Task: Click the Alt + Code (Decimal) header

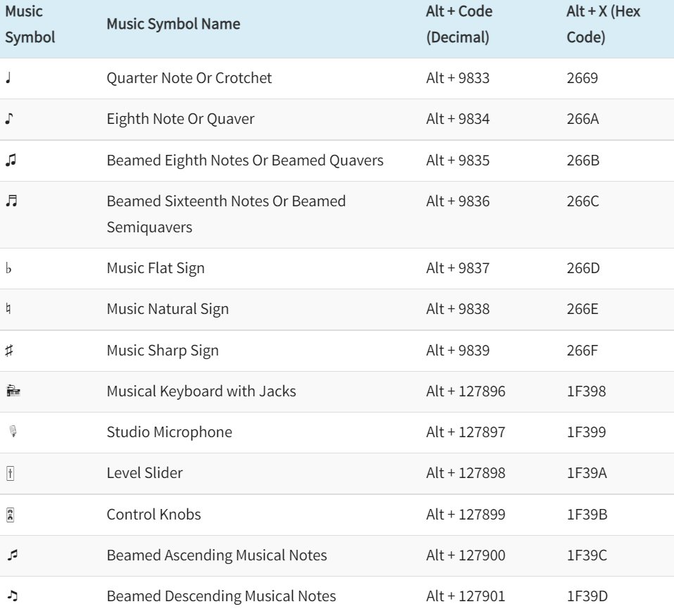Action: 459,24
